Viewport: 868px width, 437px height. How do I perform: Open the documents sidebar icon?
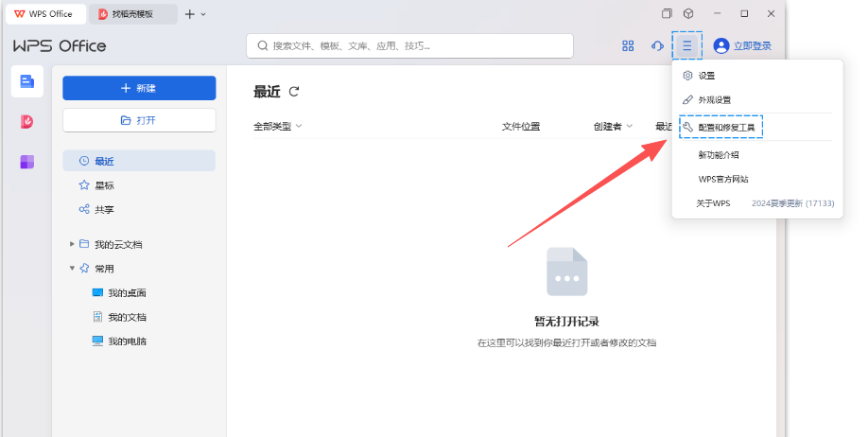pos(27,81)
